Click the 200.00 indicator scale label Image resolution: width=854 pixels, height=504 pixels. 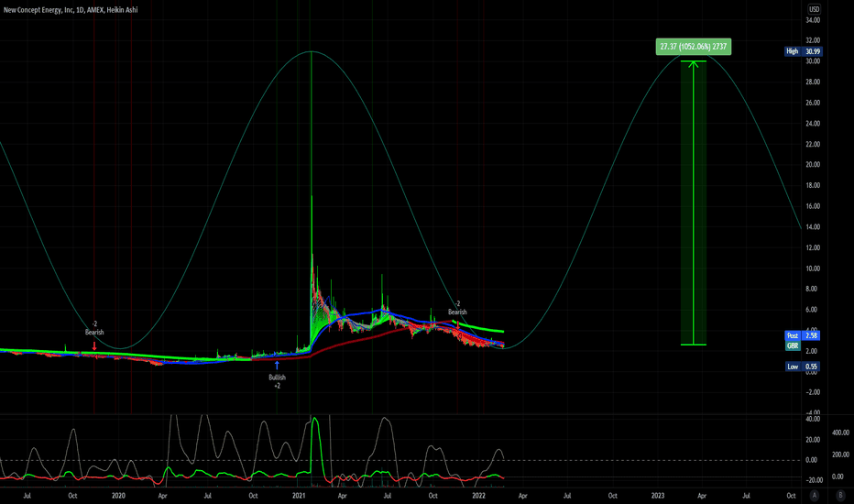(x=840, y=455)
